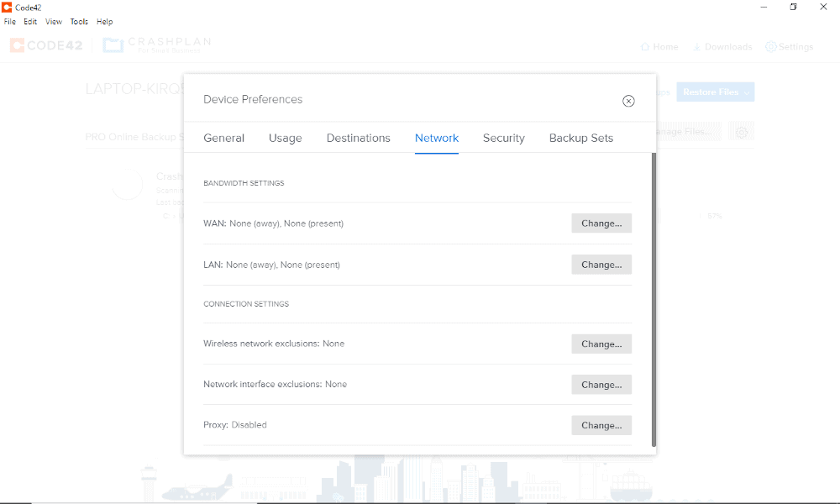Switch to the General tab
Viewport: 840px width, 504px height.
pyautogui.click(x=224, y=138)
